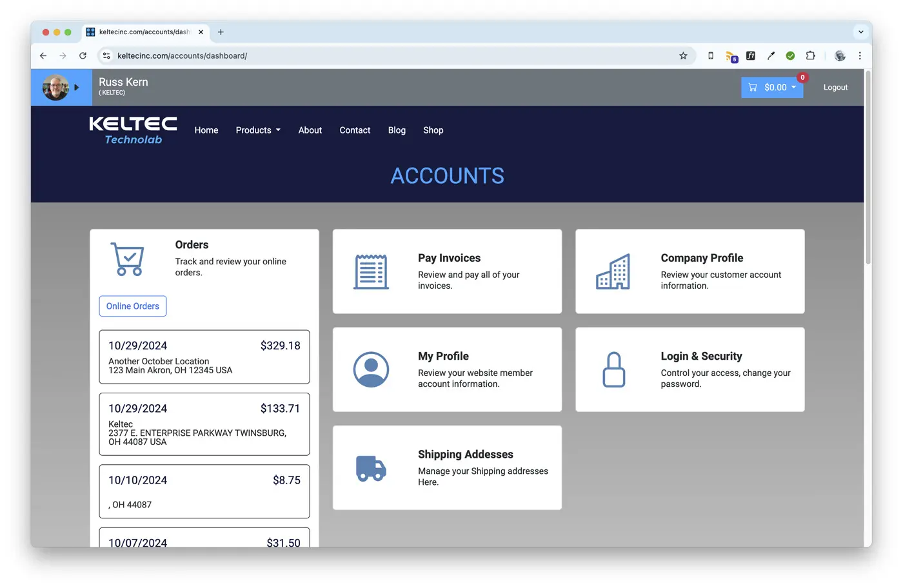Click the ', OH 44087' order address text
The width and height of the screenshot is (903, 588).
click(130, 505)
